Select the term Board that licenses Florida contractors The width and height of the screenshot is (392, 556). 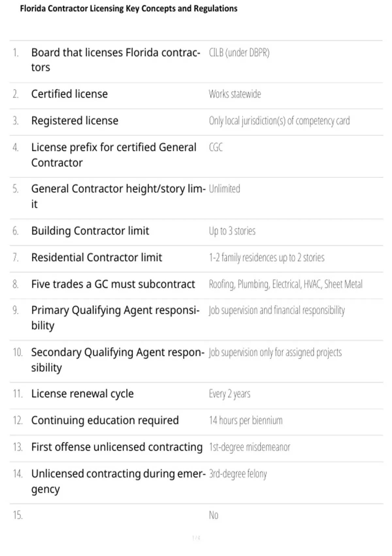pos(116,60)
